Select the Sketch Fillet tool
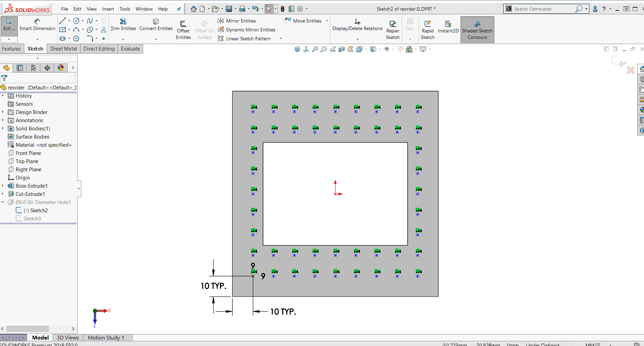Viewport: 644px width, 346px height. [x=90, y=38]
